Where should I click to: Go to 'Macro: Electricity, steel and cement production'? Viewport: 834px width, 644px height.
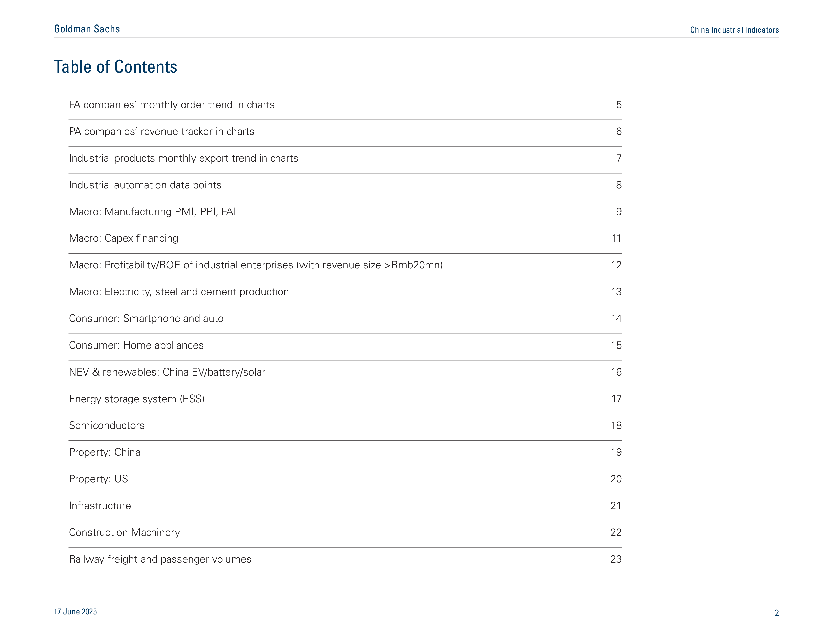click(179, 291)
